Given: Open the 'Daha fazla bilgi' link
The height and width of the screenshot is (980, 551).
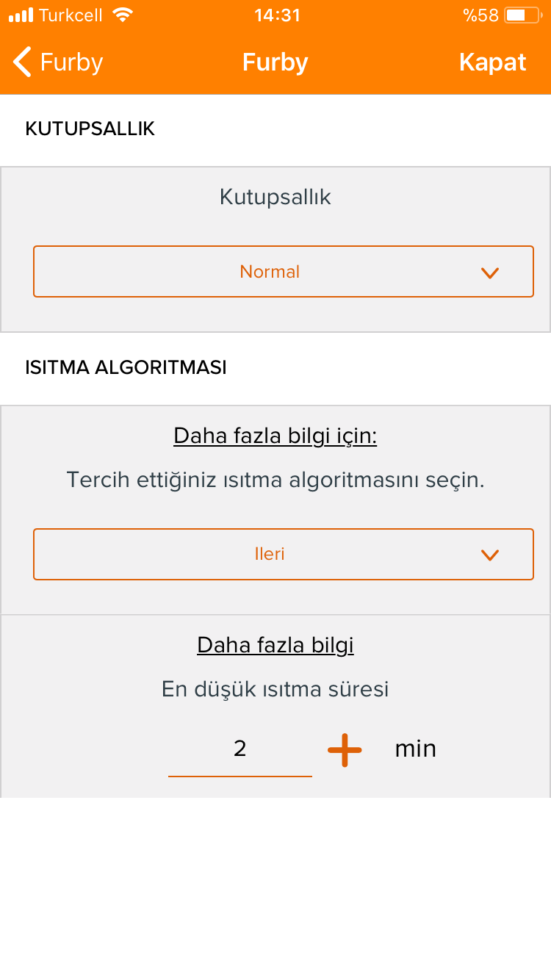Looking at the screenshot, I should point(275,645).
